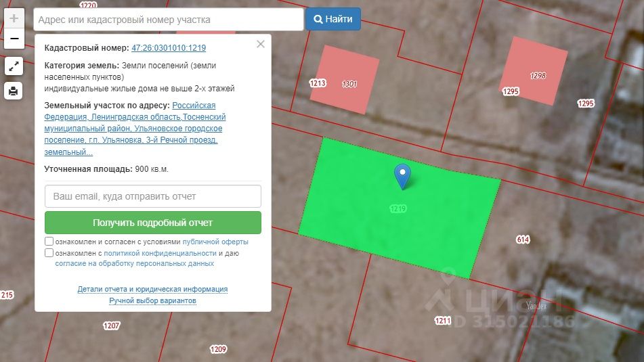The image size is (644, 362).
Task: Open cadastral number 47:26:0301010:1219 link
Action: [169, 48]
